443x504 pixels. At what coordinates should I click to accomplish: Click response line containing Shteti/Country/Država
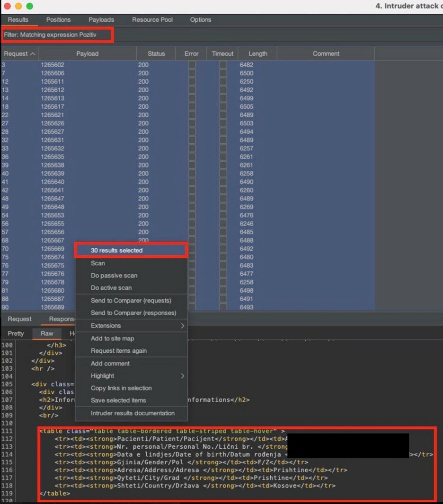[195, 486]
